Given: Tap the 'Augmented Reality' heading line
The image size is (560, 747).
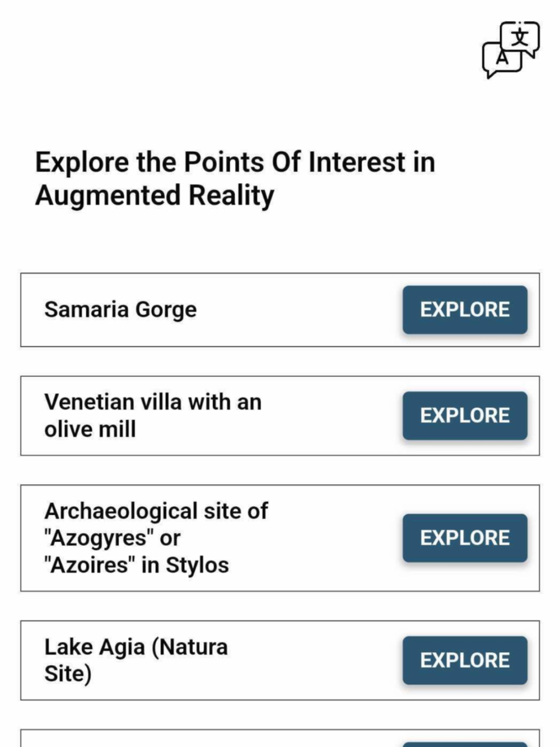Looking at the screenshot, I should pyautogui.click(x=155, y=196).
